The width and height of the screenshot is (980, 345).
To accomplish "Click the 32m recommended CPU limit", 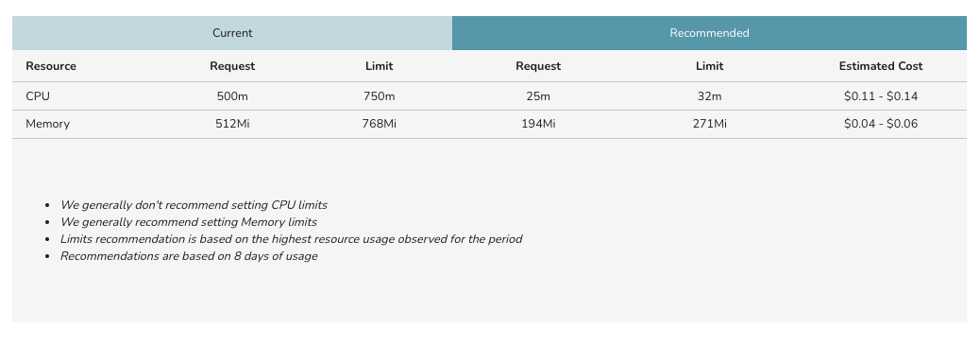I will coord(709,96).
